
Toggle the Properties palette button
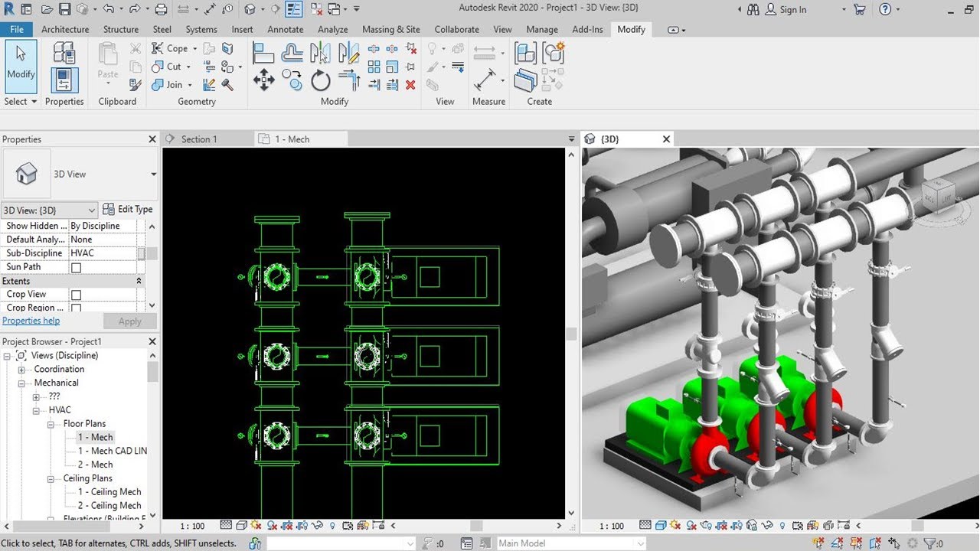pos(64,80)
